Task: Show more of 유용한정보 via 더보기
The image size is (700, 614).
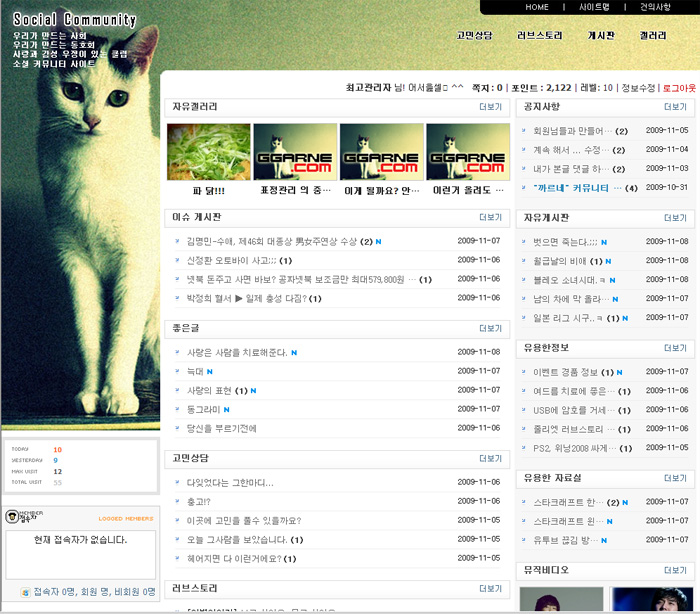Action: (675, 348)
